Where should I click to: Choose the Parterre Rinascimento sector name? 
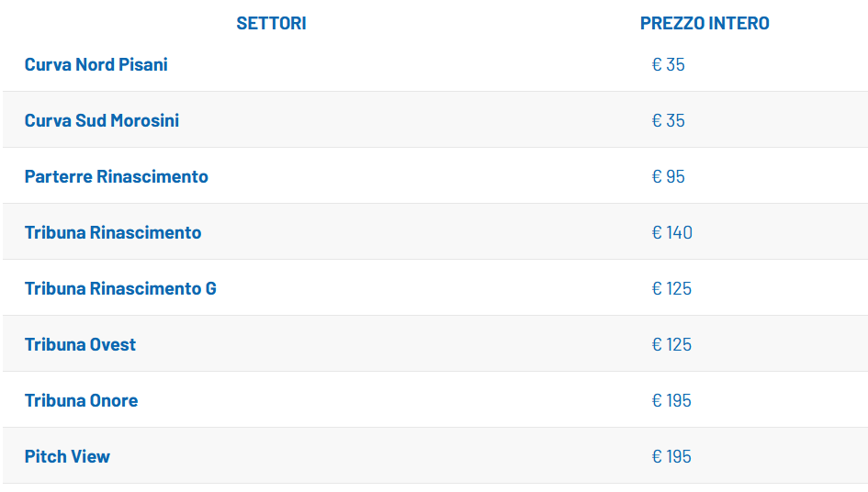click(x=117, y=177)
